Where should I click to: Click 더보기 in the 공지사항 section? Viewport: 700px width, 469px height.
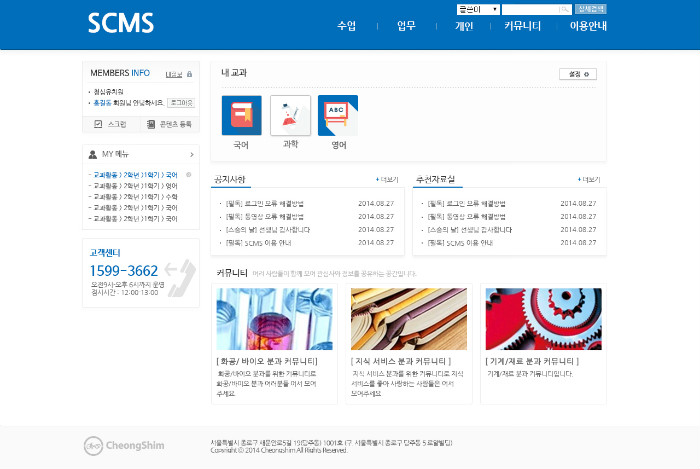pos(387,179)
